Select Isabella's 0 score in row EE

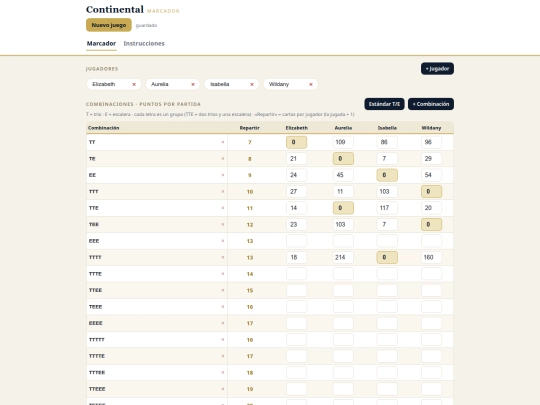point(387,175)
